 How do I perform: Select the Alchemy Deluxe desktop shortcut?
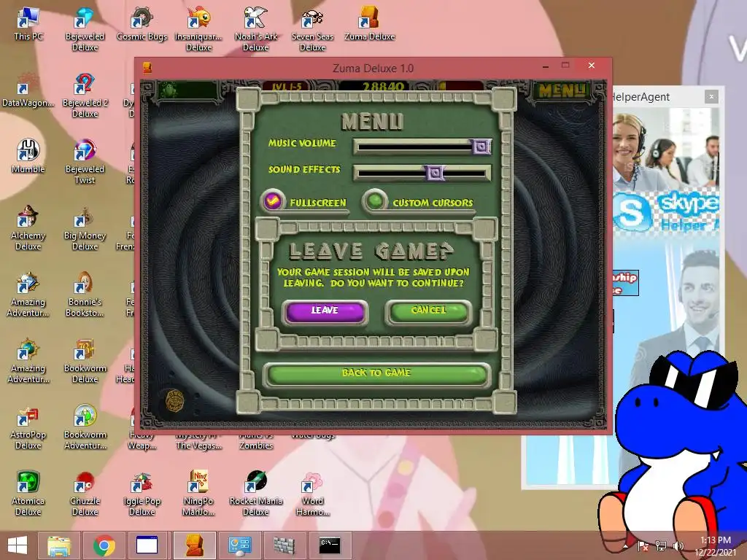[x=28, y=228]
